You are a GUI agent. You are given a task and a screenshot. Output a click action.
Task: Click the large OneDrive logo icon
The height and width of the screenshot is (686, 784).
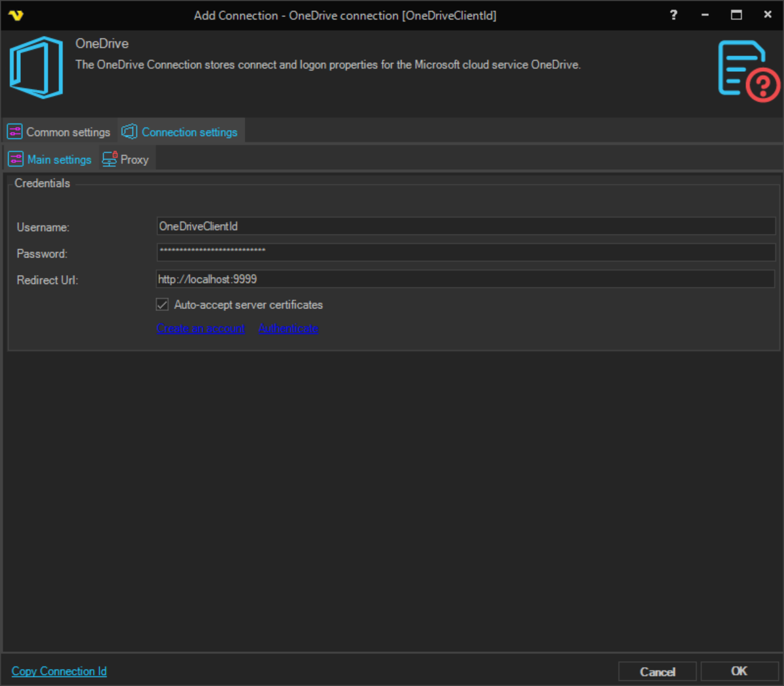pos(37,68)
